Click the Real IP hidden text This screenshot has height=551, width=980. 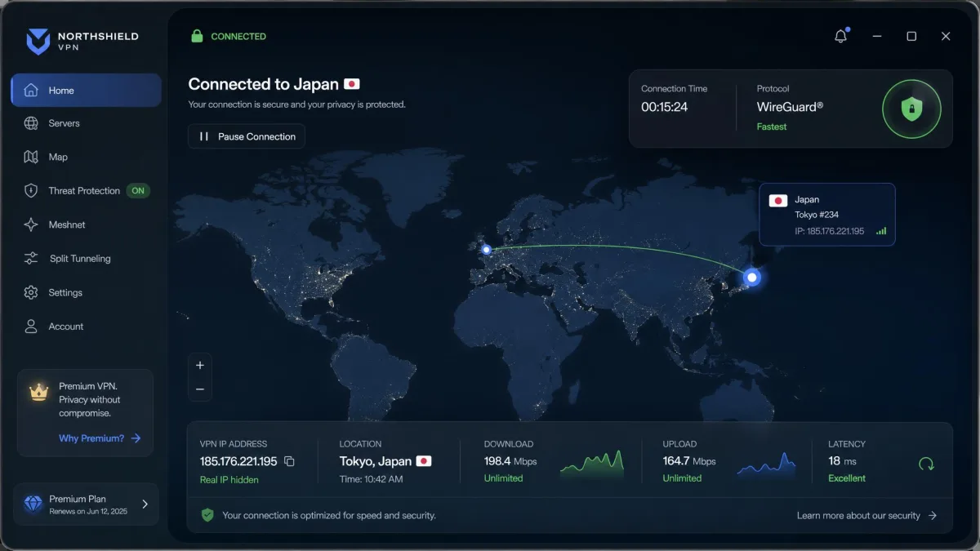229,480
